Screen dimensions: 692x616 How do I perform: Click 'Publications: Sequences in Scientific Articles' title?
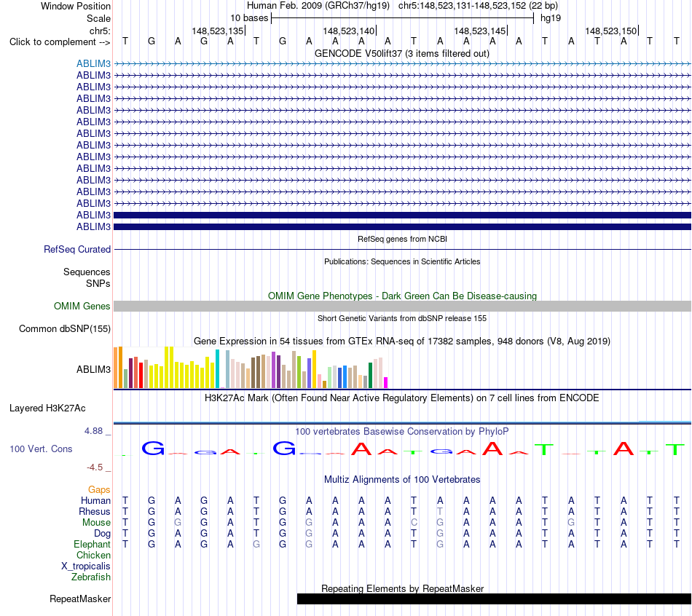[402, 261]
